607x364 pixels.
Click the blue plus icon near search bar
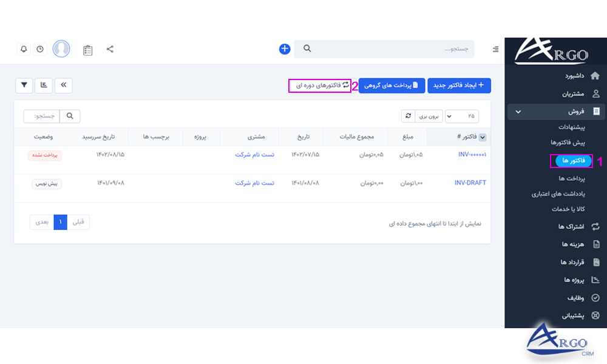click(284, 49)
